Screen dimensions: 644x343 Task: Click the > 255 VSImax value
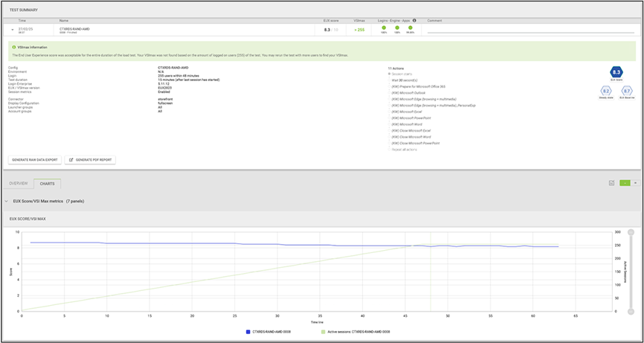pyautogui.click(x=358, y=30)
